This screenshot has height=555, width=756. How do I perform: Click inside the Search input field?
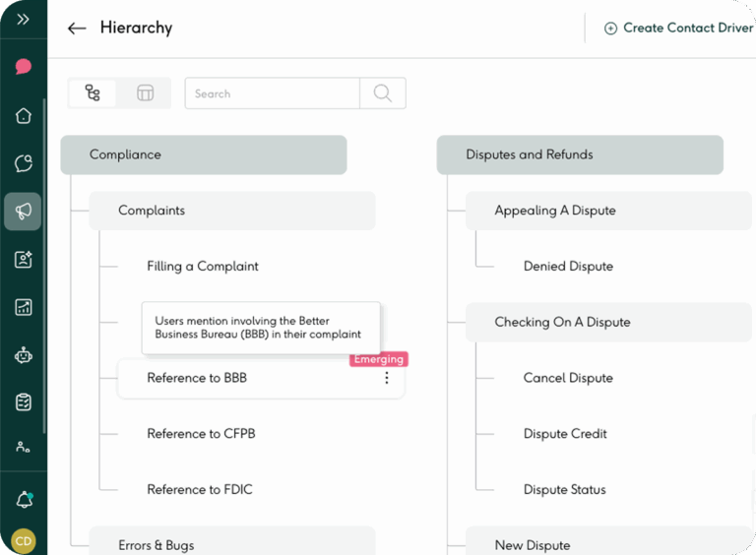pos(273,93)
